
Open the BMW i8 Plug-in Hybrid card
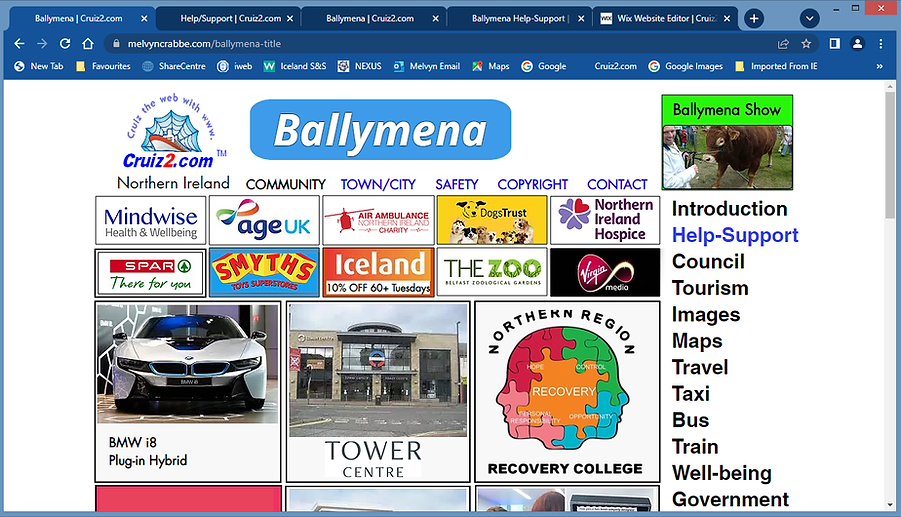[188, 392]
